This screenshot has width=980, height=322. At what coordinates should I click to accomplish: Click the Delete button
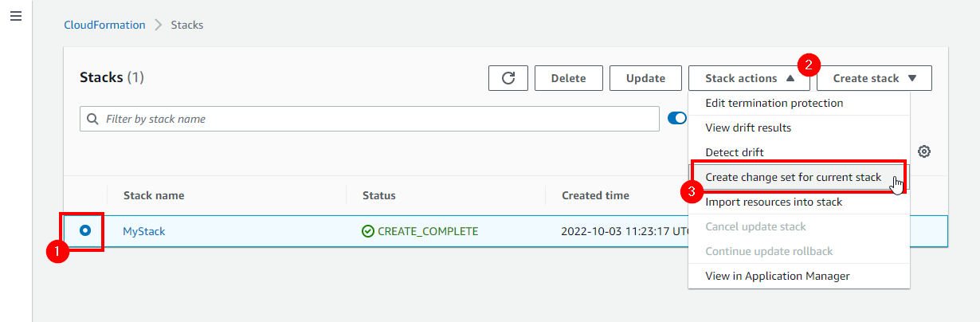(569, 78)
